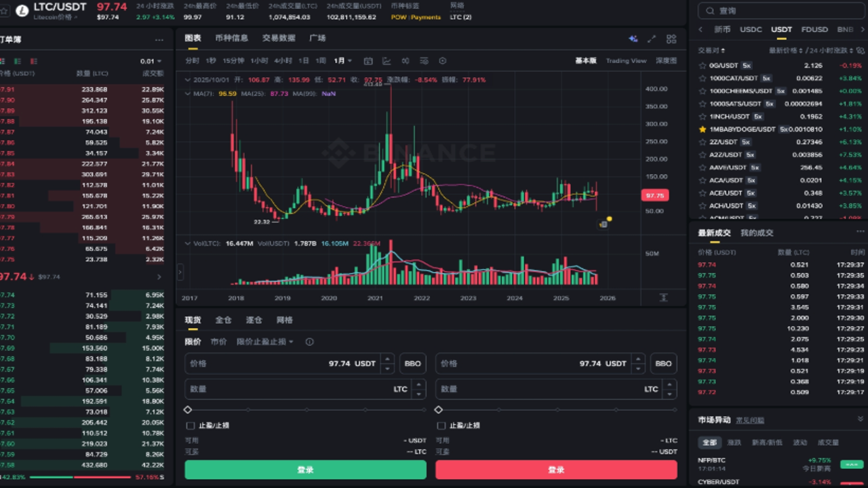Switch chart to Trading View
The height and width of the screenshot is (488, 868).
pyautogui.click(x=626, y=61)
